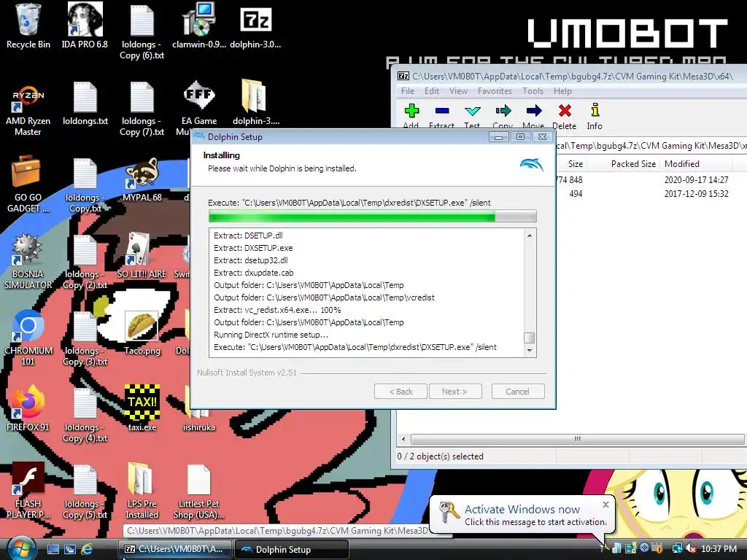Open the Windows Start orb
This screenshot has height=560, width=747.
(x=21, y=548)
